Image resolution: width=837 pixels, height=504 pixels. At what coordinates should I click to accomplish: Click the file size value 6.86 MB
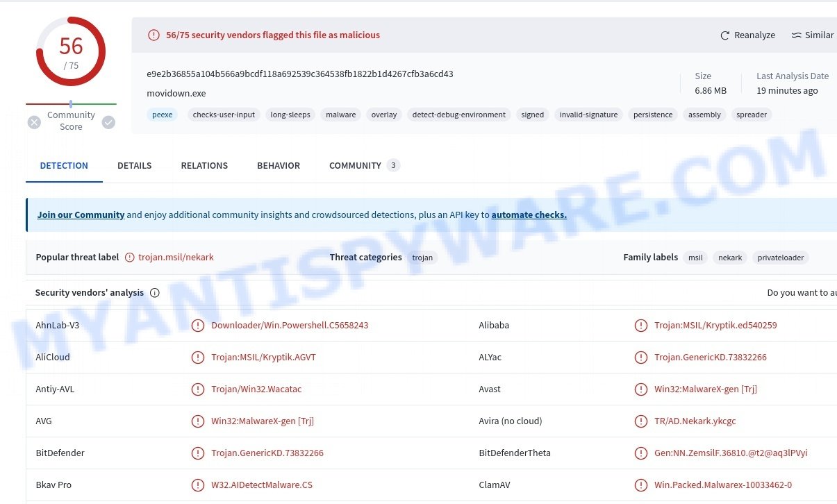711,91
